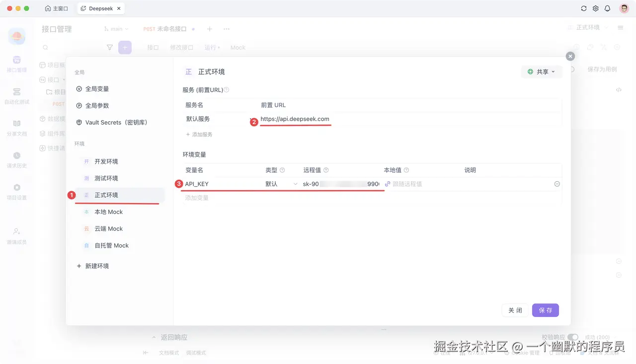The width and height of the screenshot is (636, 364).
Task: Click the 默认服务 service name cell
Action: [x=198, y=119]
